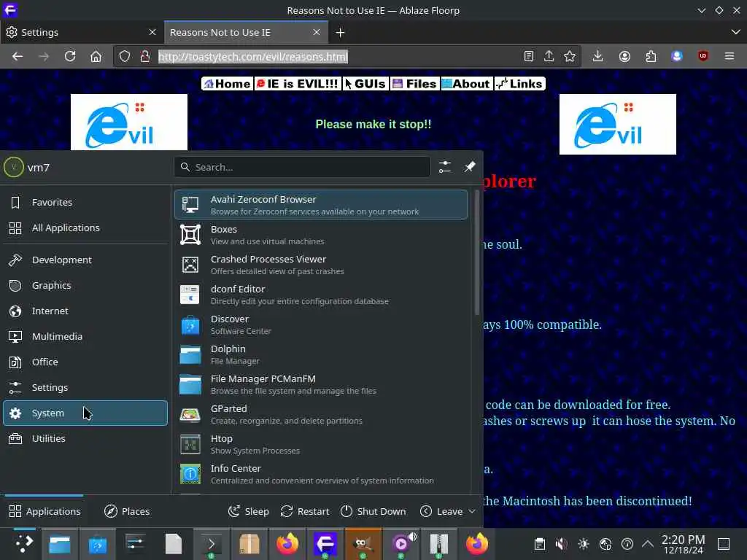Switch to Applications view in launcher
The image size is (747, 560).
(44, 511)
